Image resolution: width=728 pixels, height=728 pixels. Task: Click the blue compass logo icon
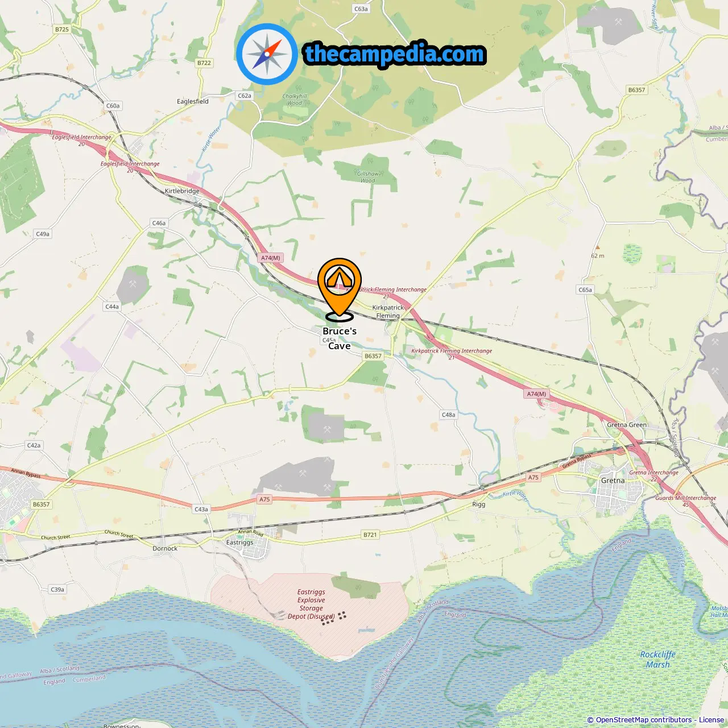click(x=267, y=54)
